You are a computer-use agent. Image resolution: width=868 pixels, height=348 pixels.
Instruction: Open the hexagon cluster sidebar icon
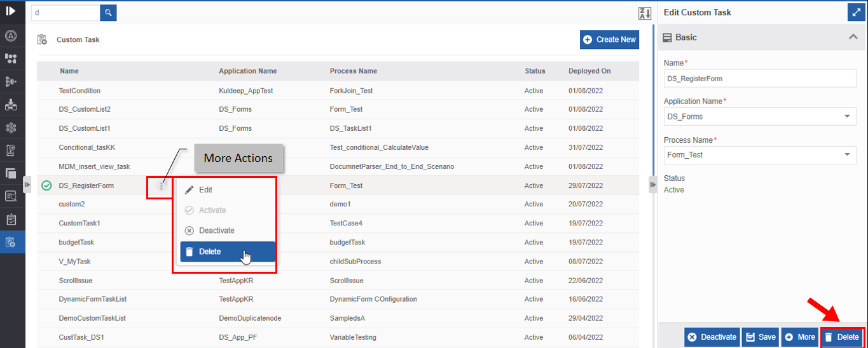(11, 128)
